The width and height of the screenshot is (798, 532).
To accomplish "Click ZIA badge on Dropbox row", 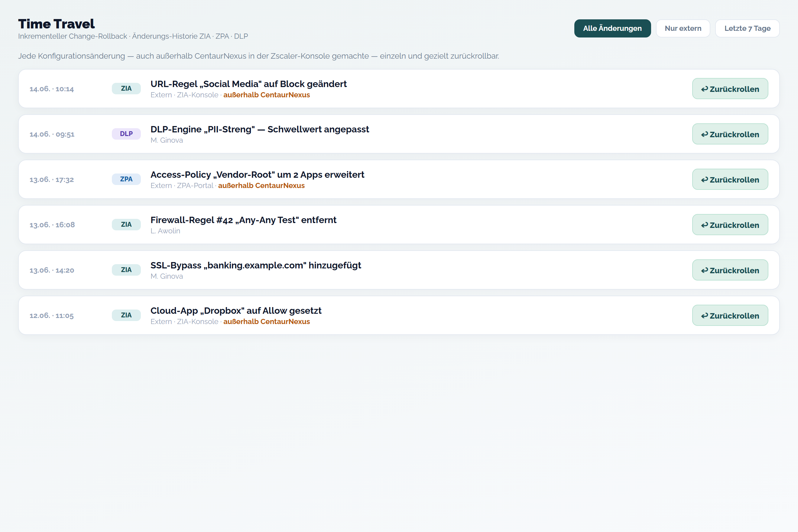I will click(126, 315).
